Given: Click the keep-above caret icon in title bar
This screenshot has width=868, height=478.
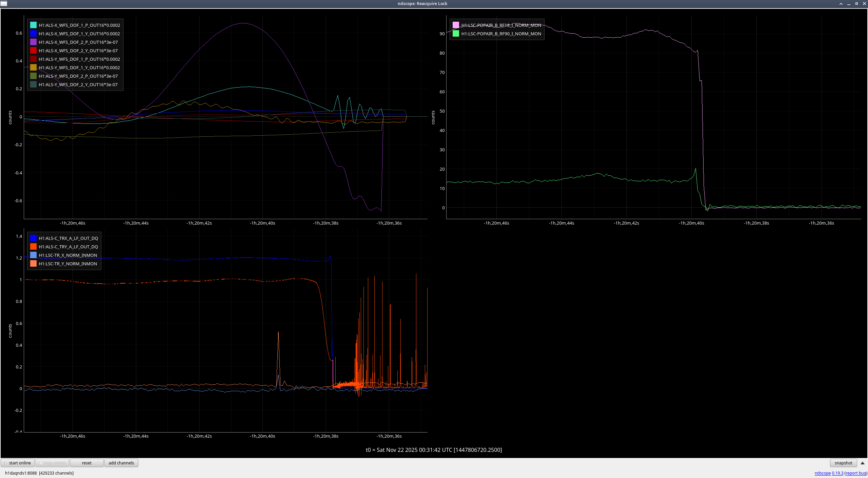Looking at the screenshot, I should pos(841,4).
